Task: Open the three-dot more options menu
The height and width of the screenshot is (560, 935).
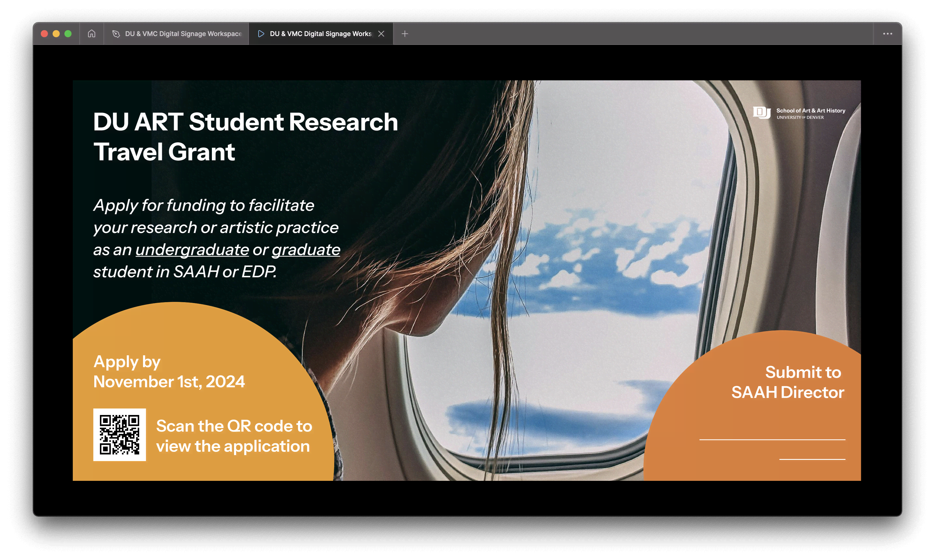Action: coord(887,34)
